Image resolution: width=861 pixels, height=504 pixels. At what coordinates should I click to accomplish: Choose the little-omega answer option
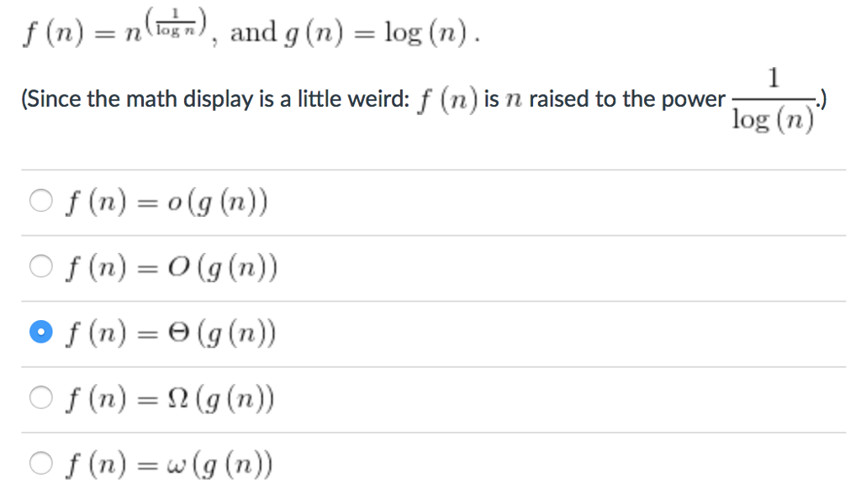40,463
